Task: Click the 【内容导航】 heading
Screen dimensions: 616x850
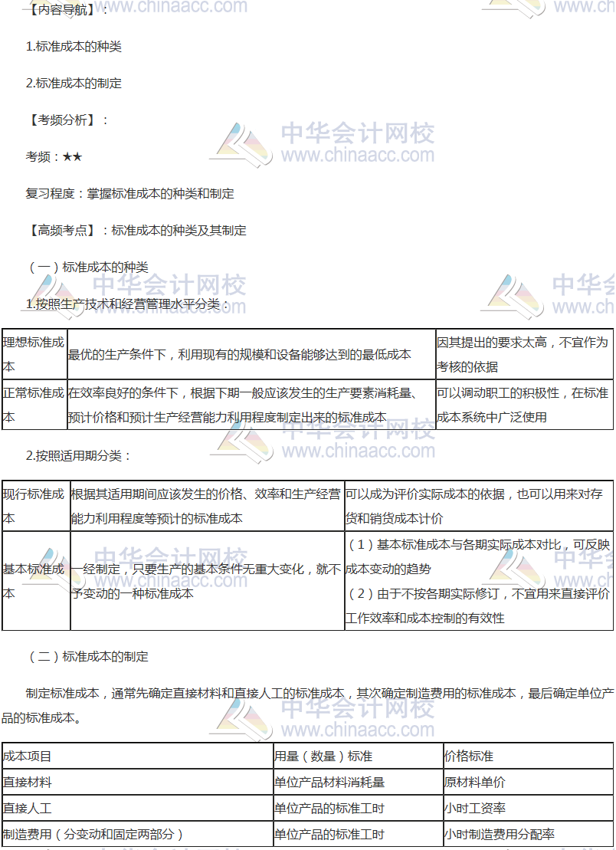Action: pos(67,9)
